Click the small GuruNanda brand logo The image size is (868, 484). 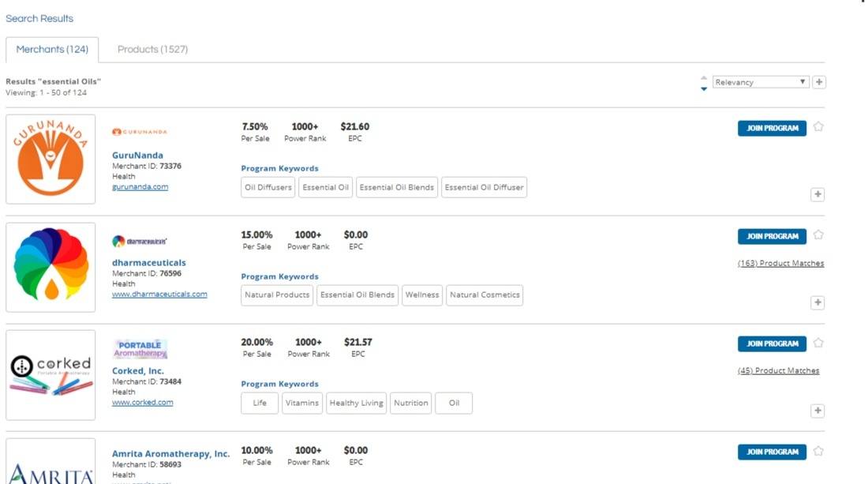pyautogui.click(x=140, y=132)
